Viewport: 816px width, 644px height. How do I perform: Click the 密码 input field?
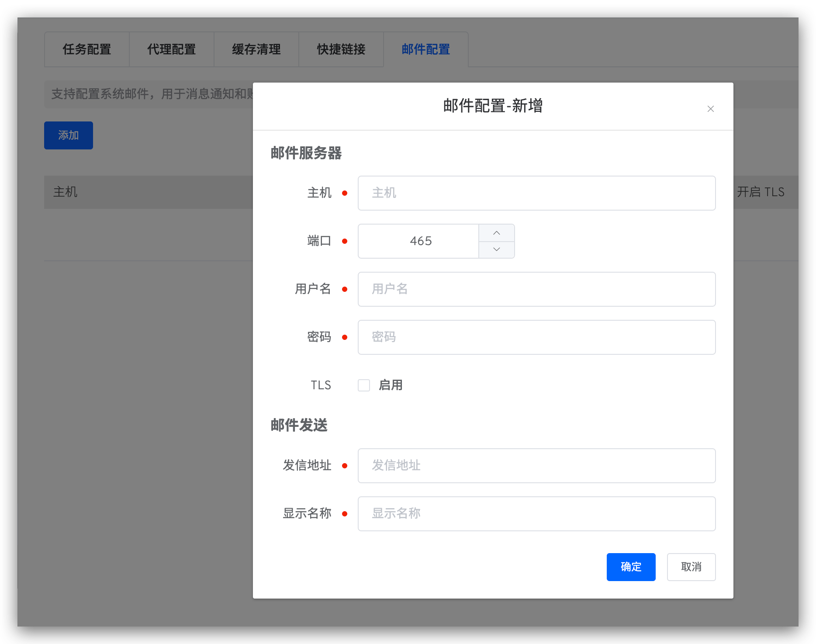(536, 337)
